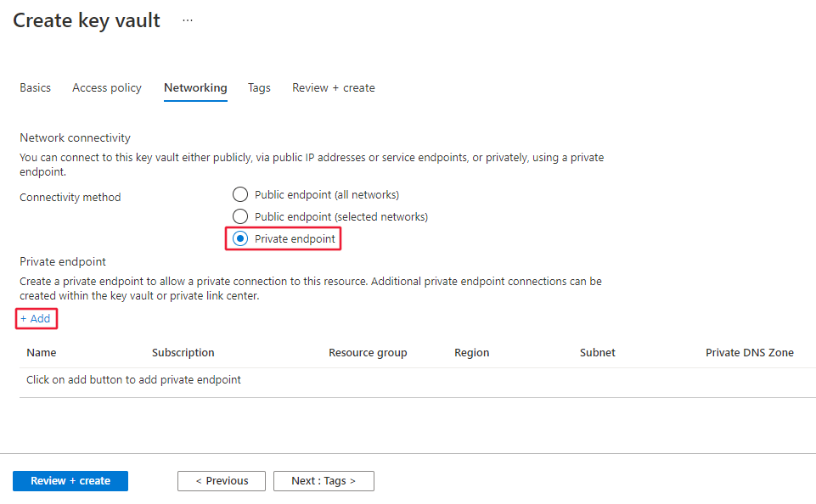The width and height of the screenshot is (816, 504).
Task: Click the Private DNS Zone column header
Action: (750, 352)
